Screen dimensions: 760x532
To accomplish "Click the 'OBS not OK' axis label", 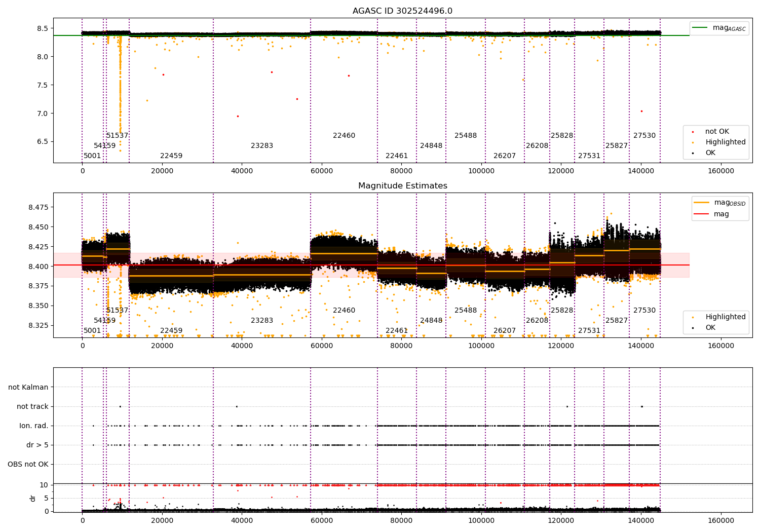I will point(28,464).
